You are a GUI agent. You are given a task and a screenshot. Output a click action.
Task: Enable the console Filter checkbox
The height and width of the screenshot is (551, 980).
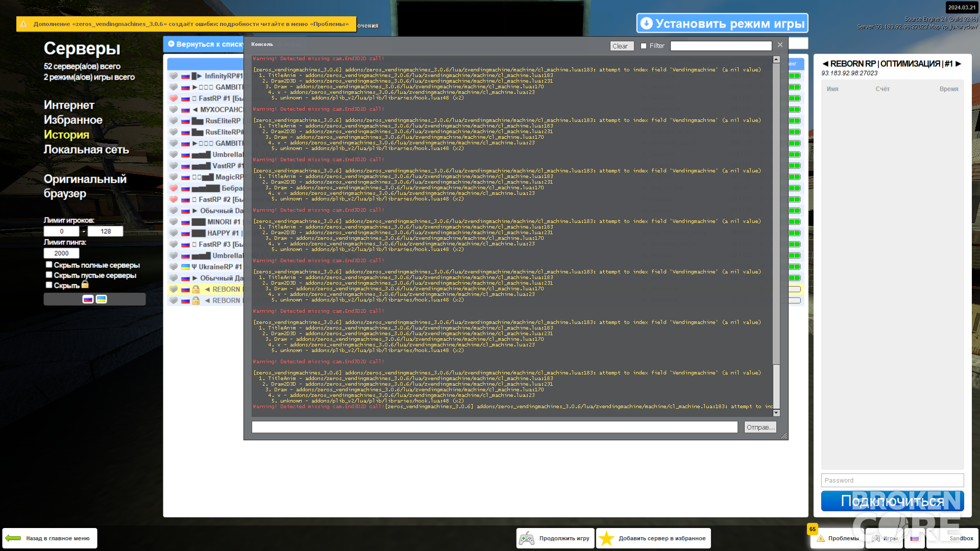click(x=644, y=46)
